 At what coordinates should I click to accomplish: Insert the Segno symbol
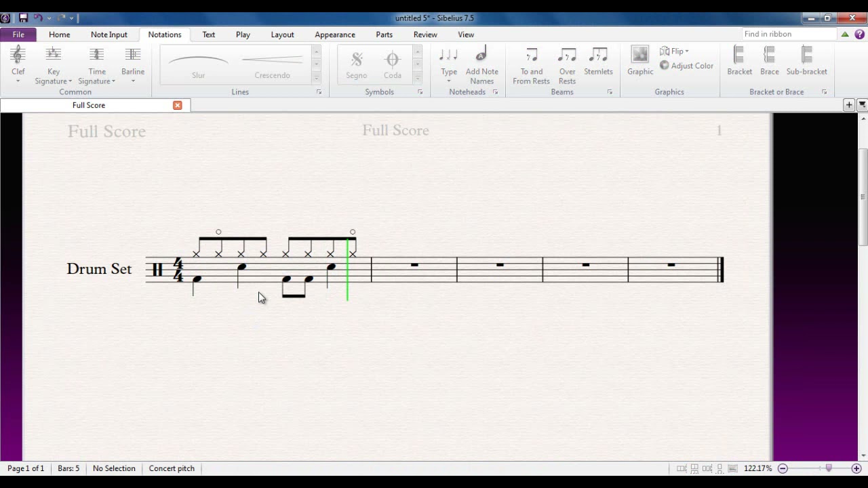pos(357,65)
